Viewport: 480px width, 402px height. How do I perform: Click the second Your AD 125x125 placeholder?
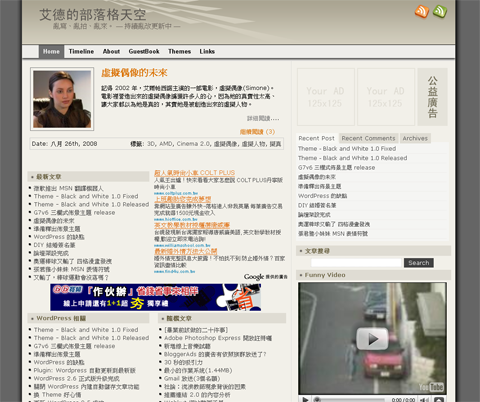tap(386, 97)
